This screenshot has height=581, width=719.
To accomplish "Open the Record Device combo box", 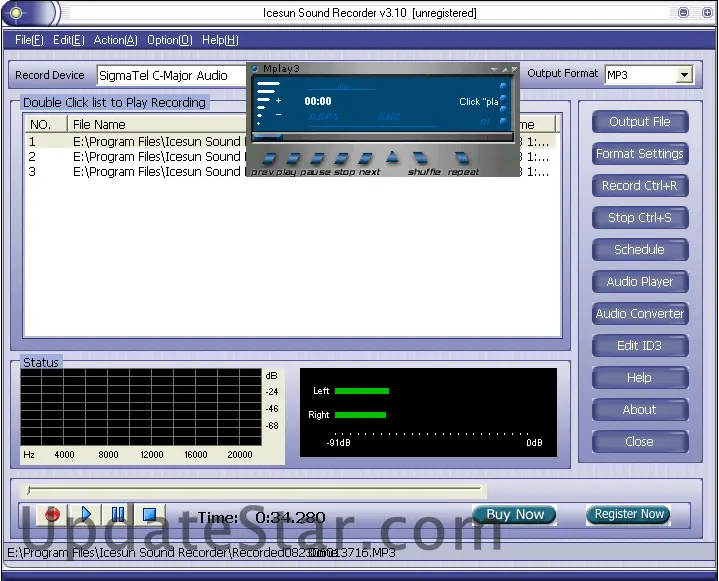I will [170, 75].
